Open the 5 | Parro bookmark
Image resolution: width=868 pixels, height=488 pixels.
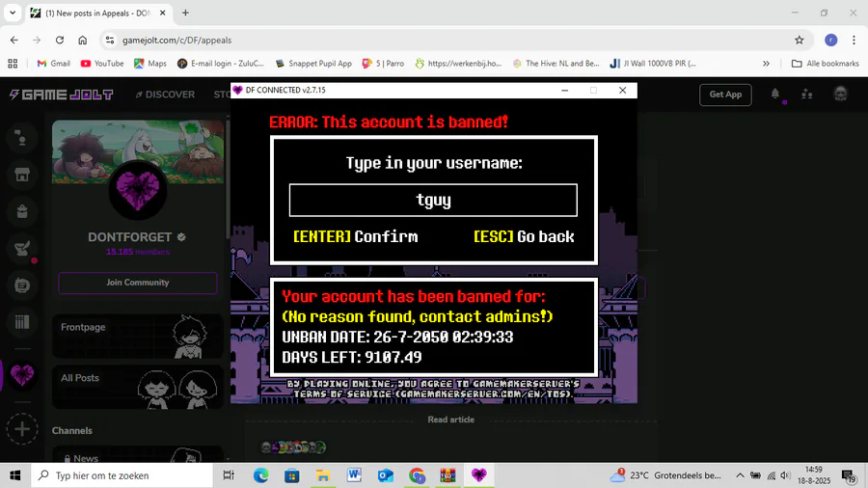[383, 64]
